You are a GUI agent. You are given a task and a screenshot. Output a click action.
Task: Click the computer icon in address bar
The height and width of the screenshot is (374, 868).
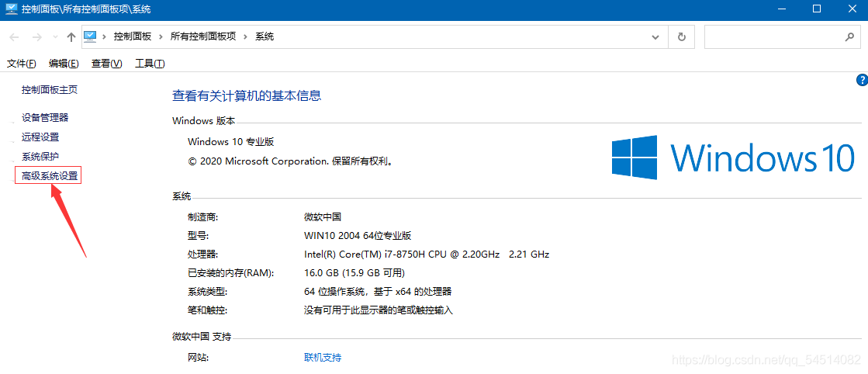point(90,36)
